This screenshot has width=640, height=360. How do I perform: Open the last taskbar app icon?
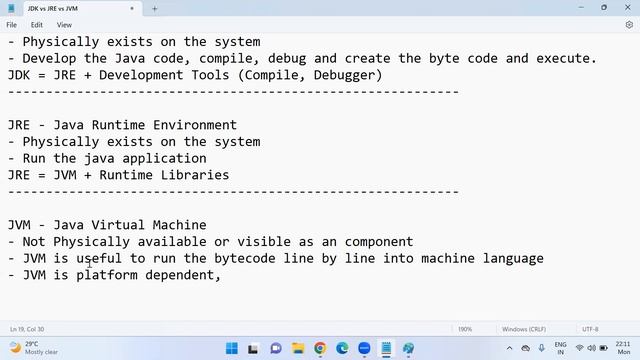point(408,348)
